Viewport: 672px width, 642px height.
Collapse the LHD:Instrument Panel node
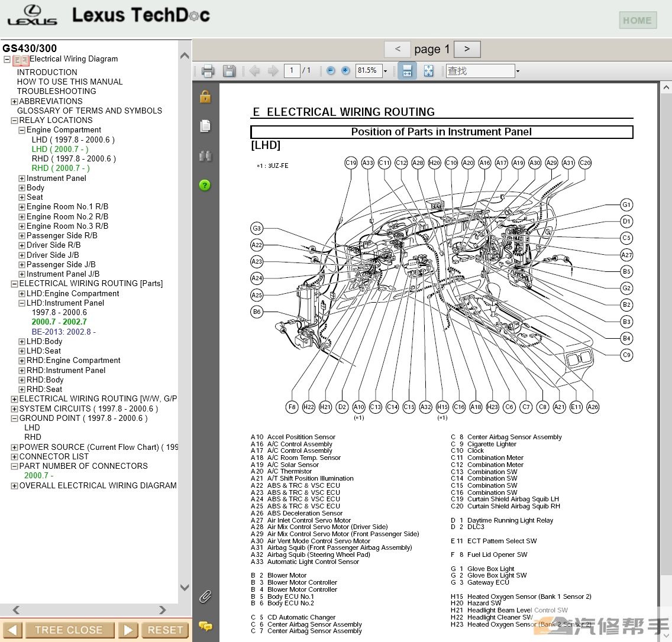[22, 303]
